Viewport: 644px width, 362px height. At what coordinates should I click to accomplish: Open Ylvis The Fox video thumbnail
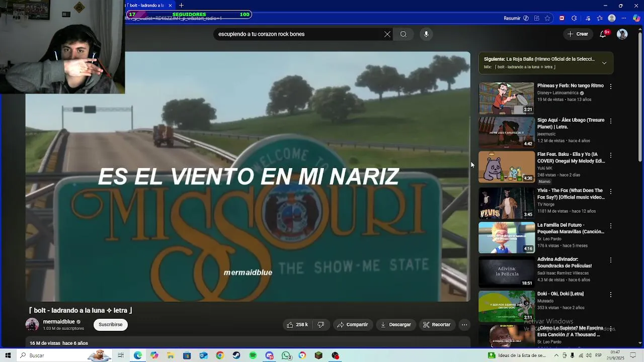(506, 203)
